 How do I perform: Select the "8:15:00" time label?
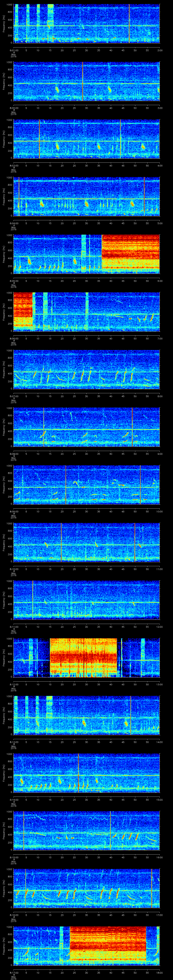point(14,857)
